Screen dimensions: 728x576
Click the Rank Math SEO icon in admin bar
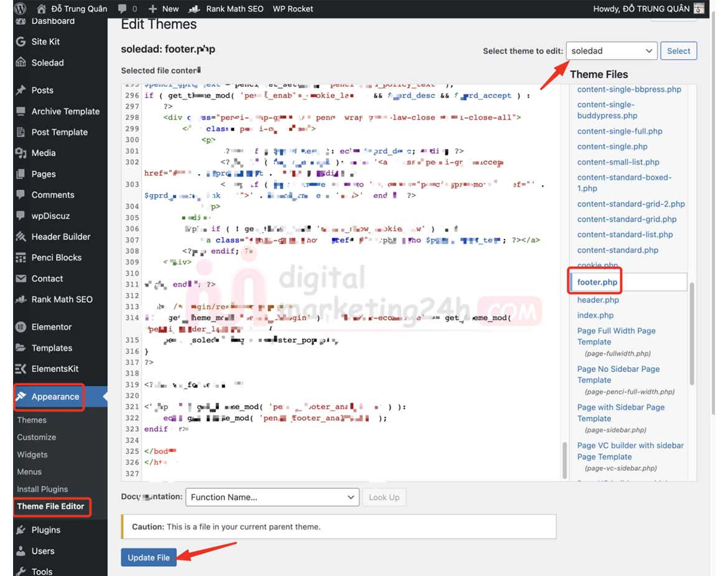pyautogui.click(x=194, y=9)
